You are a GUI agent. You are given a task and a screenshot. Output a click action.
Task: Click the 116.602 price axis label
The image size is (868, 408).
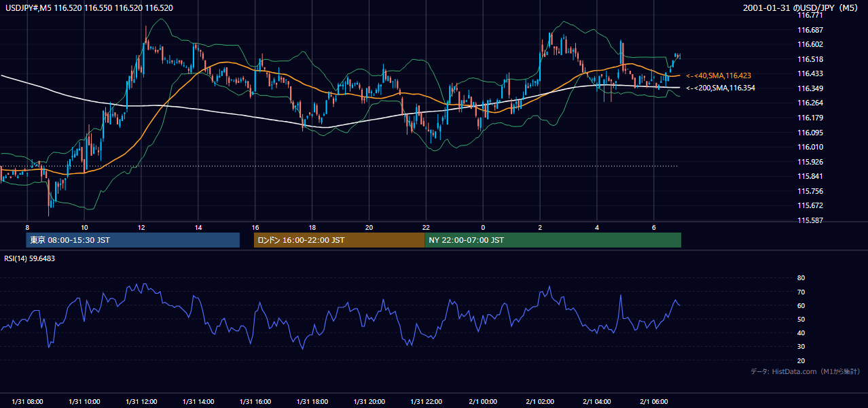coord(810,44)
